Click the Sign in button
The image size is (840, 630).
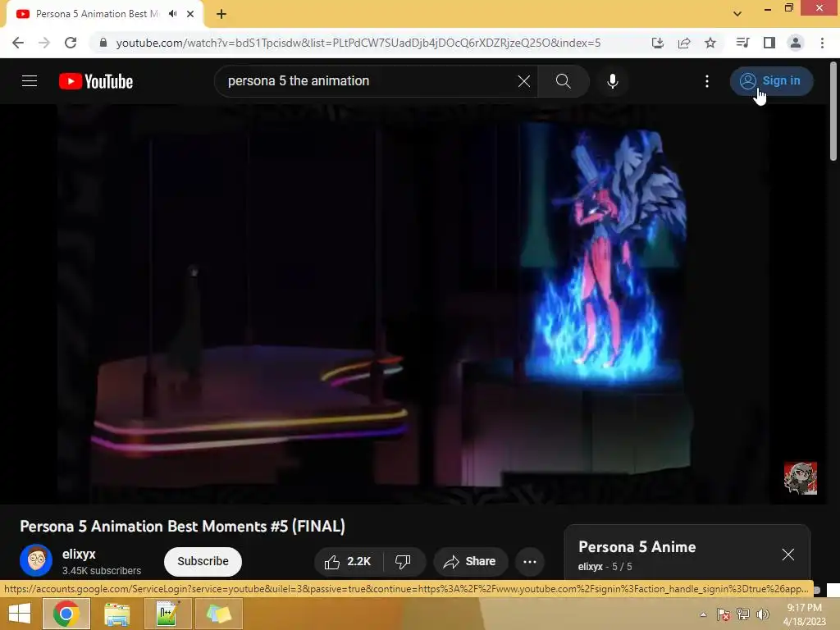click(x=771, y=81)
